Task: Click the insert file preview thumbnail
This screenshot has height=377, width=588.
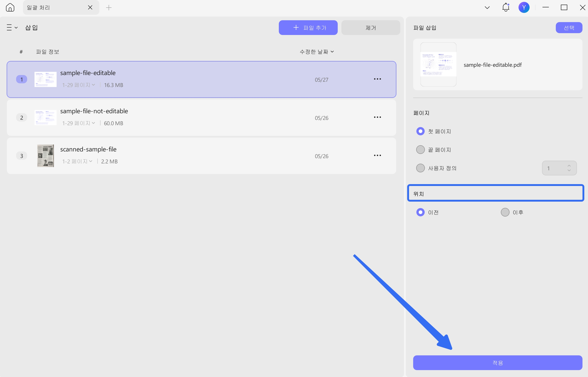Action: pos(438,64)
